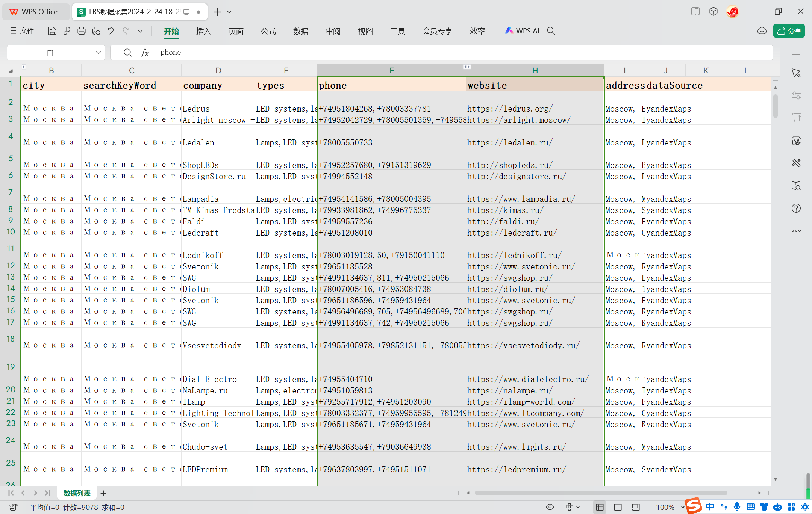Viewport: 812px width, 514px height.
Task: Toggle the Sogou Chinese/English input mode
Action: click(x=710, y=507)
